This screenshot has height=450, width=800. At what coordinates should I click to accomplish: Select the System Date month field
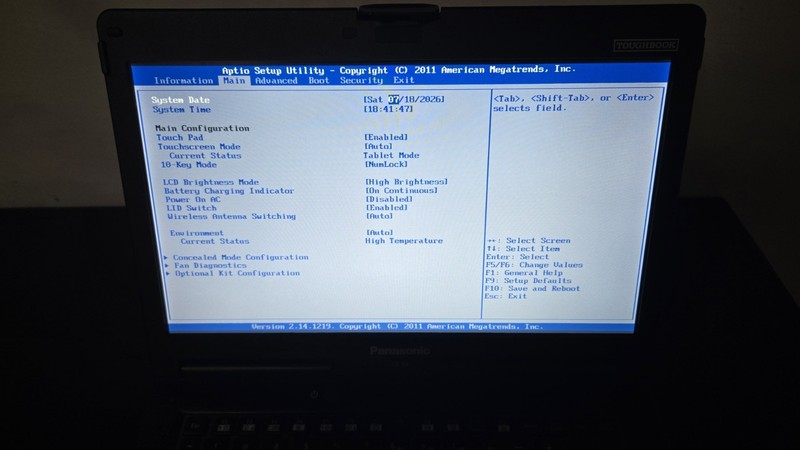coord(393,99)
